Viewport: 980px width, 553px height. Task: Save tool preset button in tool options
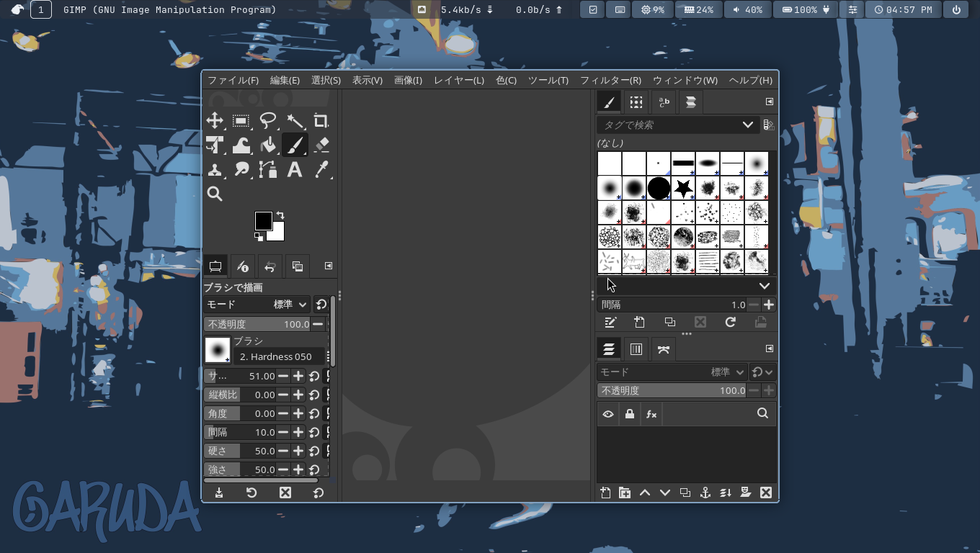(x=219, y=493)
